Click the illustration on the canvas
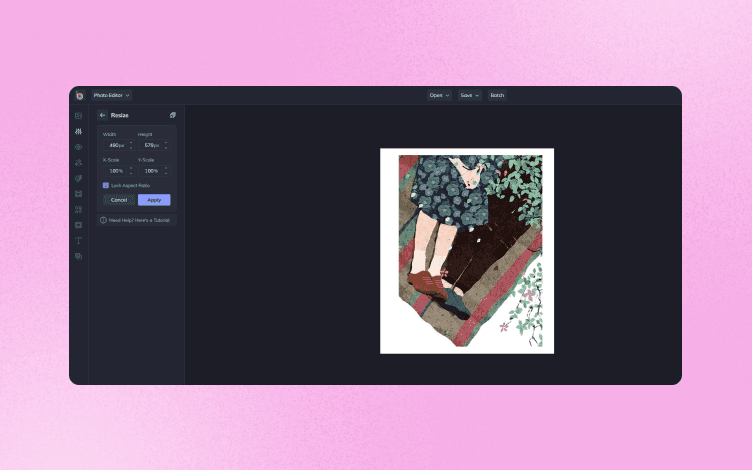 click(x=467, y=251)
